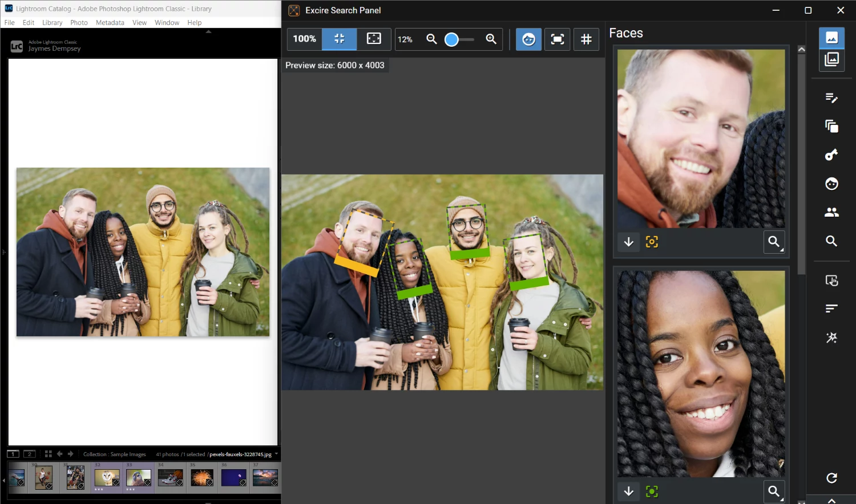Select the people search icon in right sidebar
Viewport: 856px width, 504px height.
pyautogui.click(x=831, y=212)
